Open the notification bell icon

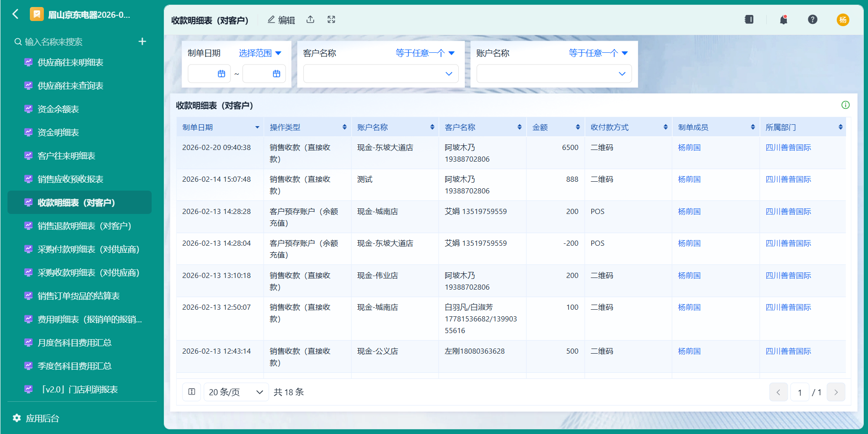(x=784, y=20)
